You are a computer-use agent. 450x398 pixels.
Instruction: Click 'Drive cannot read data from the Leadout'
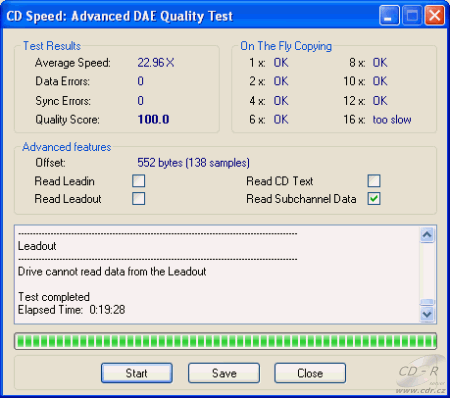112,271
